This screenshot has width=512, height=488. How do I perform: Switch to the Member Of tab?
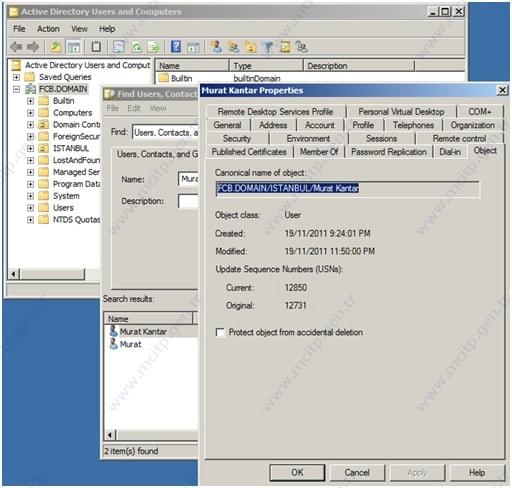click(x=319, y=152)
